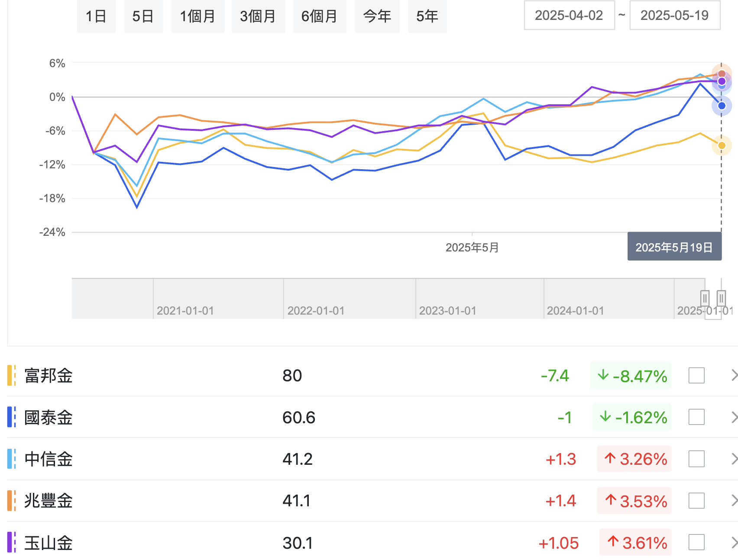Click the right handle of timeline range slider

point(721,298)
